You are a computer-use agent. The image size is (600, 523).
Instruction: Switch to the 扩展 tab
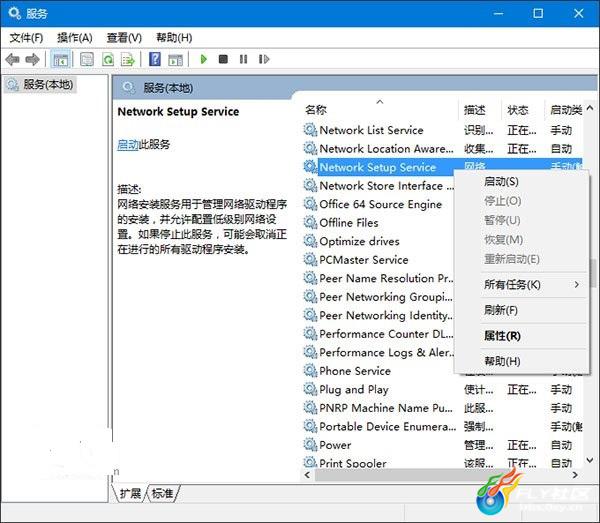130,493
